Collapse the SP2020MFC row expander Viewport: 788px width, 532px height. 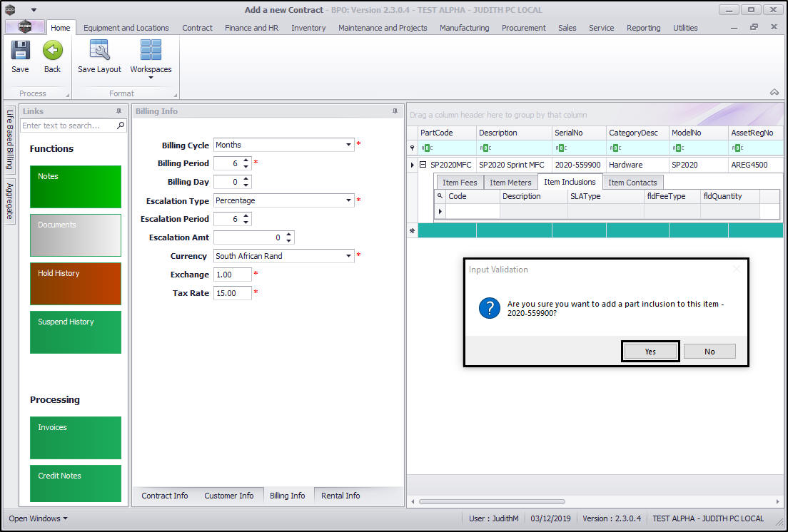[423, 165]
